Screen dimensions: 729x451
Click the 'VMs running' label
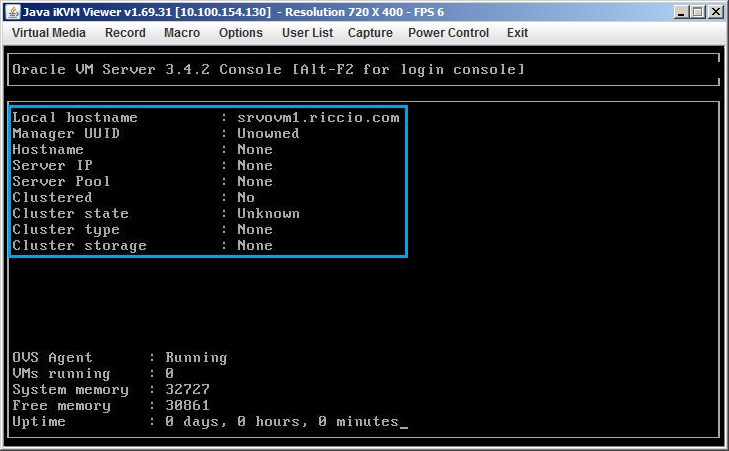click(x=61, y=373)
